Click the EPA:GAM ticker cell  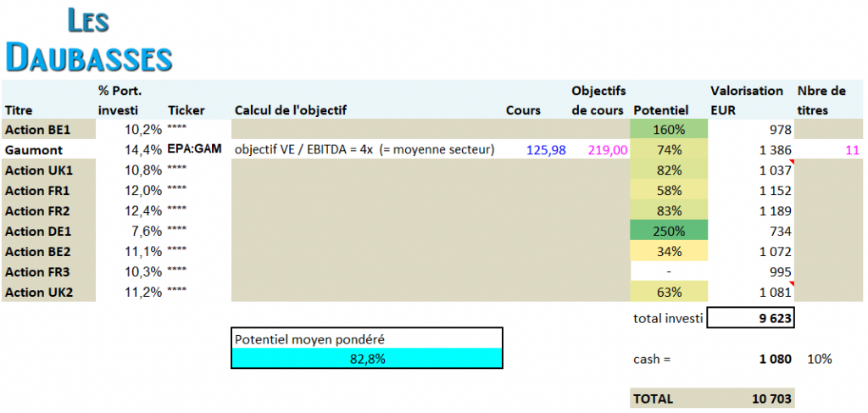coord(195,150)
